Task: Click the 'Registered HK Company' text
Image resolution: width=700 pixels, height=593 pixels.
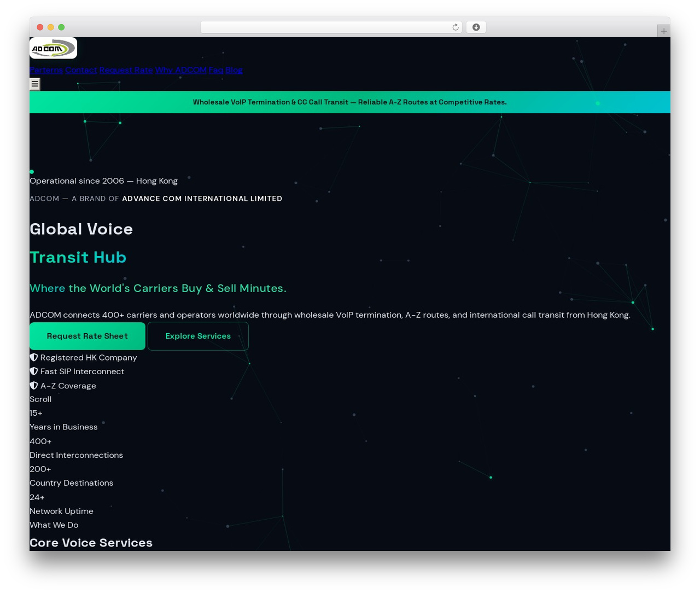Action: point(89,358)
